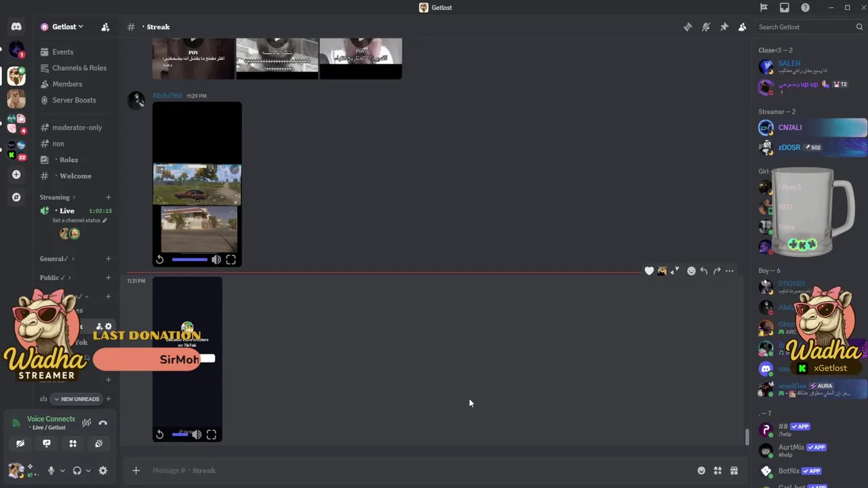Open the Activities launcher in voice panel
This screenshot has height=488, width=868.
click(73, 443)
